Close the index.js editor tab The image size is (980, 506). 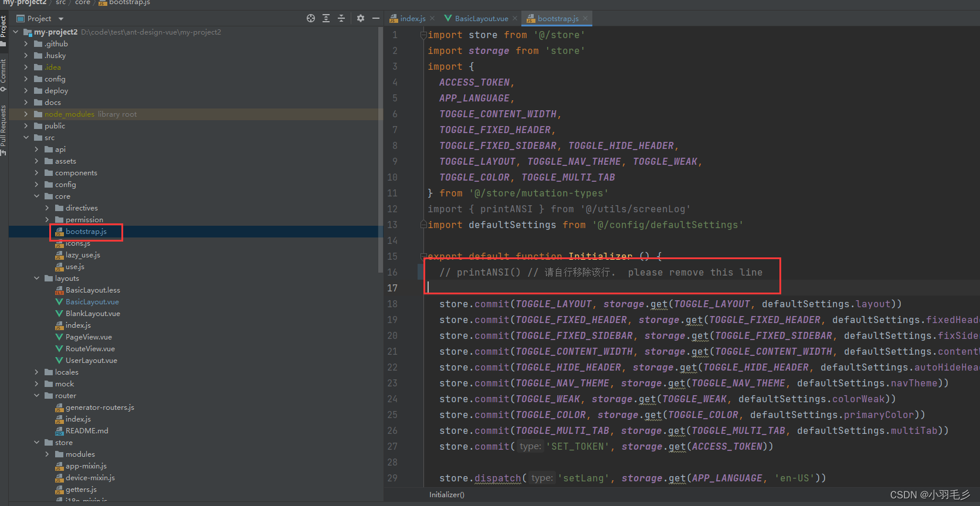point(432,18)
